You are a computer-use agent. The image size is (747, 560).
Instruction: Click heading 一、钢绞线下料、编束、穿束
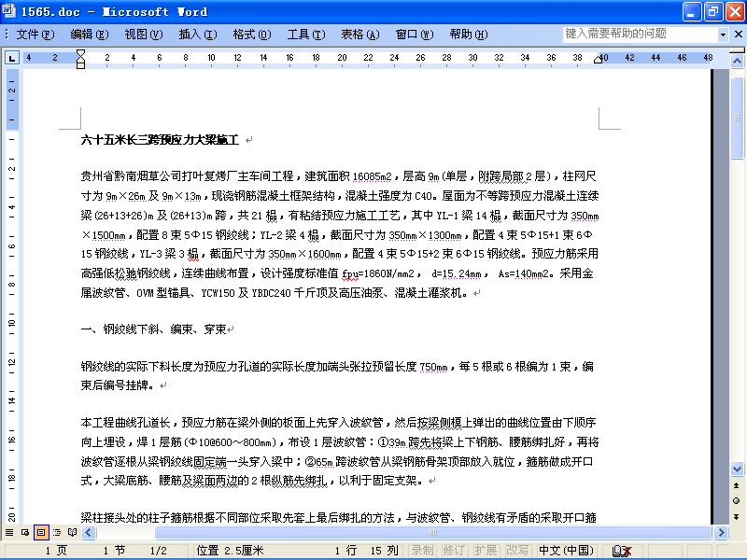[153, 329]
